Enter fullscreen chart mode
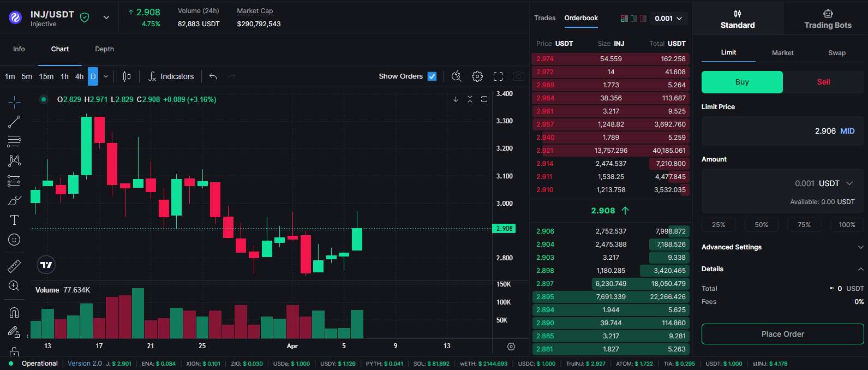This screenshot has width=868, height=370. 498,76
